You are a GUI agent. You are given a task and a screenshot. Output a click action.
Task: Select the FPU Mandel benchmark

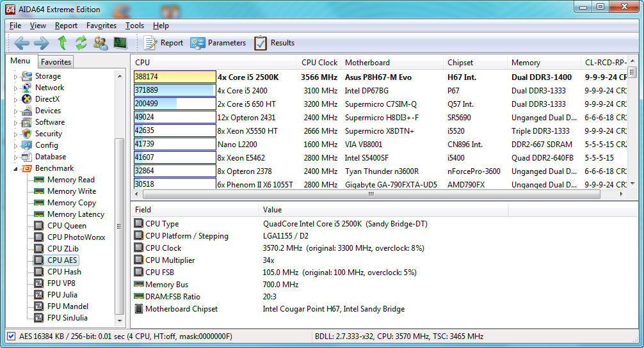pyautogui.click(x=68, y=306)
